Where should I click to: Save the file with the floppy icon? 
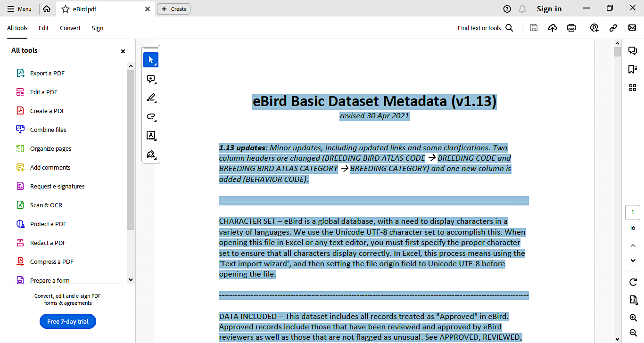tap(534, 28)
